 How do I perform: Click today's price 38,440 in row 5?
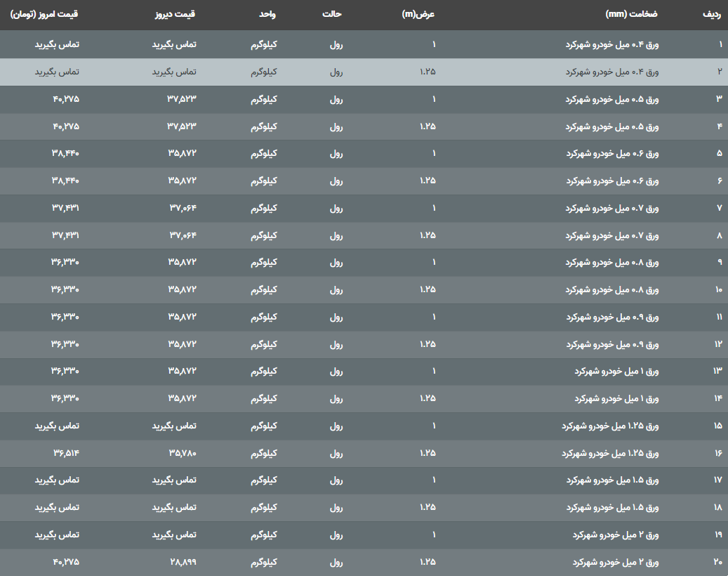[x=65, y=153]
